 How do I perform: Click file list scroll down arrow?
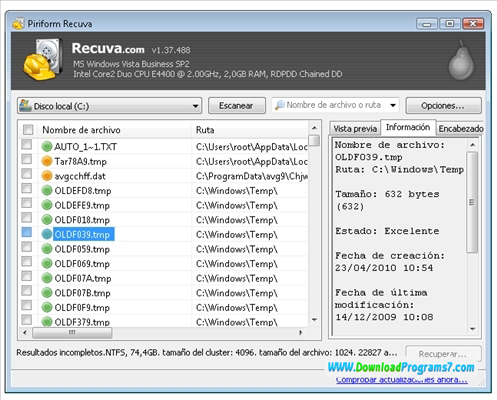pyautogui.click(x=314, y=319)
